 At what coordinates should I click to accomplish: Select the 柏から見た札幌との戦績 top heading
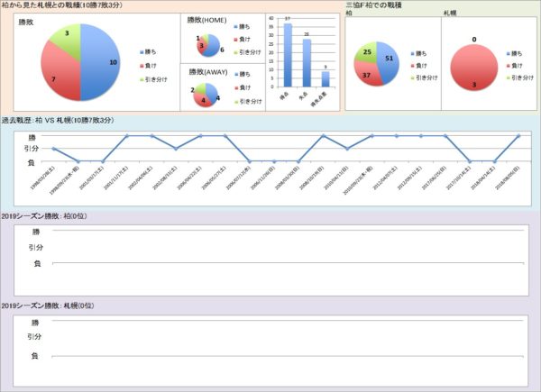tap(62, 5)
